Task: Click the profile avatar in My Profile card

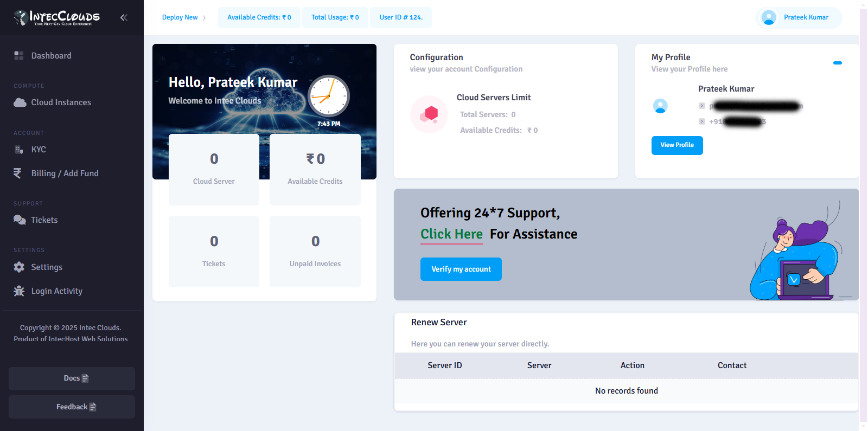Action: pyautogui.click(x=660, y=106)
